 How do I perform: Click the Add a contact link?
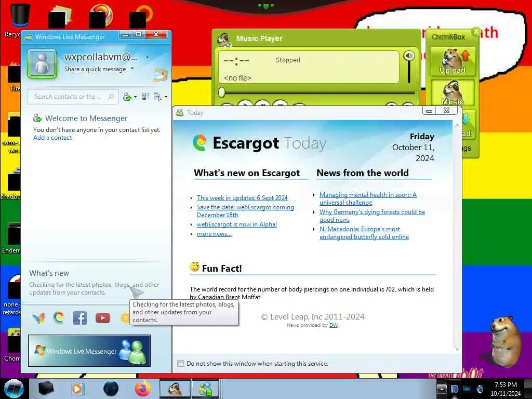52,138
